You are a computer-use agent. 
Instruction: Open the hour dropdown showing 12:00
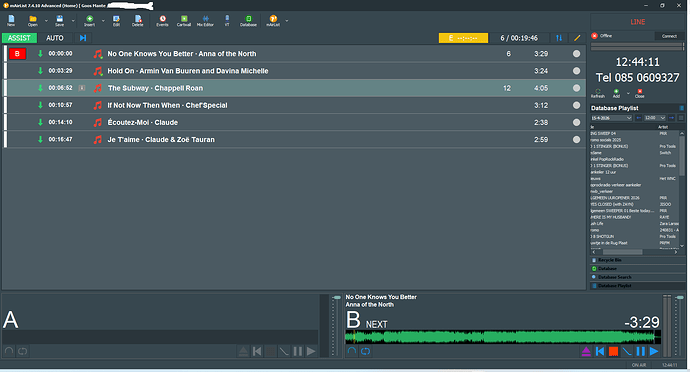[655, 118]
